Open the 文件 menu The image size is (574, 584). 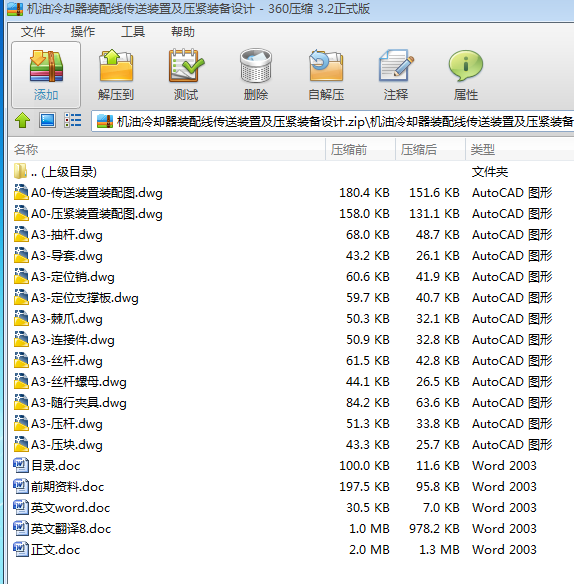click(x=33, y=32)
